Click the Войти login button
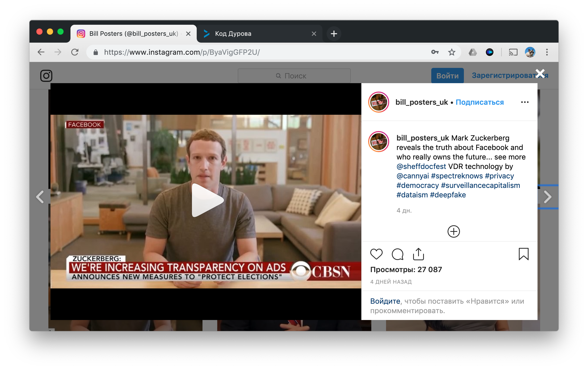The width and height of the screenshot is (588, 370). pyautogui.click(x=447, y=76)
